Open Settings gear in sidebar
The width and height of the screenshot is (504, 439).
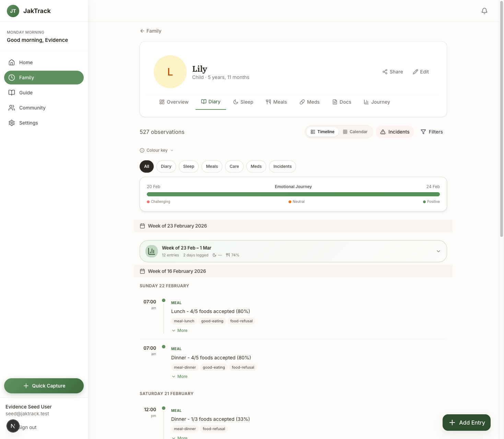[12, 123]
